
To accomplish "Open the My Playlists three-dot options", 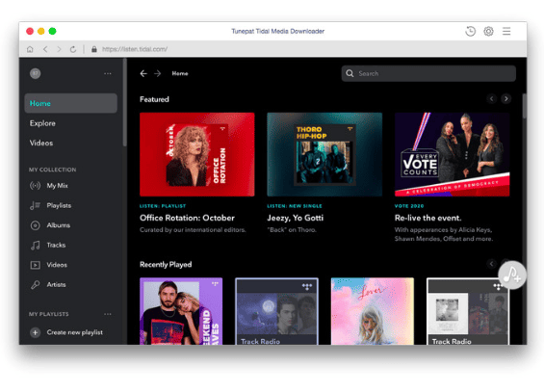I will [108, 314].
